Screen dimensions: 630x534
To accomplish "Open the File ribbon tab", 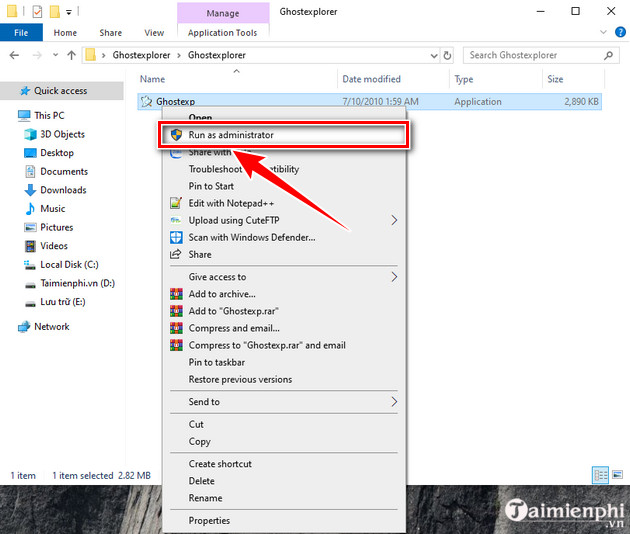I will [21, 33].
